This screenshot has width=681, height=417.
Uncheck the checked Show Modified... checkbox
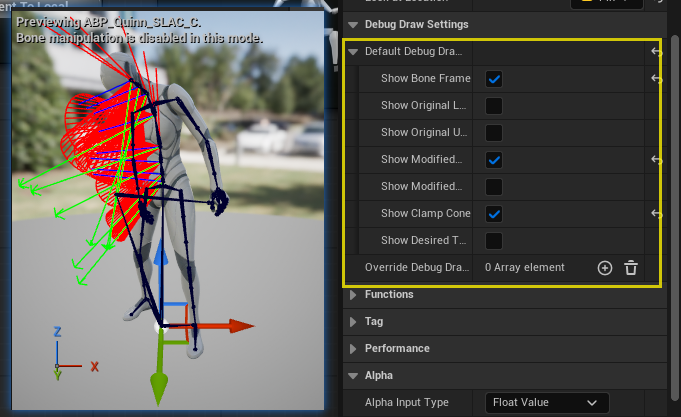(x=494, y=160)
